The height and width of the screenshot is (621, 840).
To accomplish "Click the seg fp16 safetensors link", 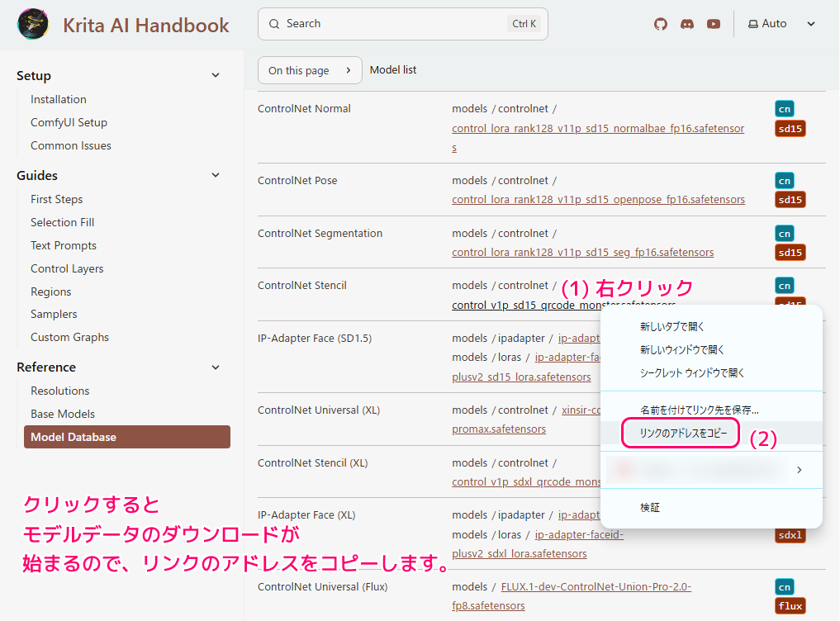I will (x=583, y=252).
